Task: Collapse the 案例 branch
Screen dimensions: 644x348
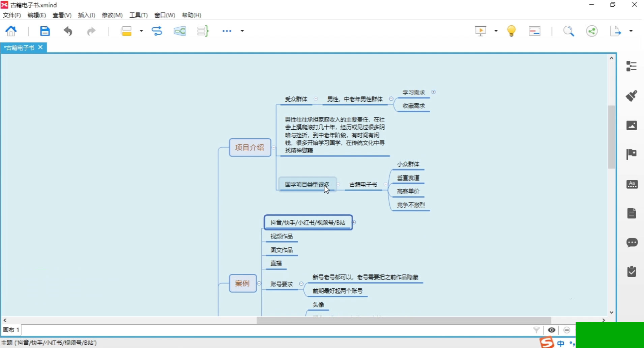Action: pyautogui.click(x=259, y=283)
